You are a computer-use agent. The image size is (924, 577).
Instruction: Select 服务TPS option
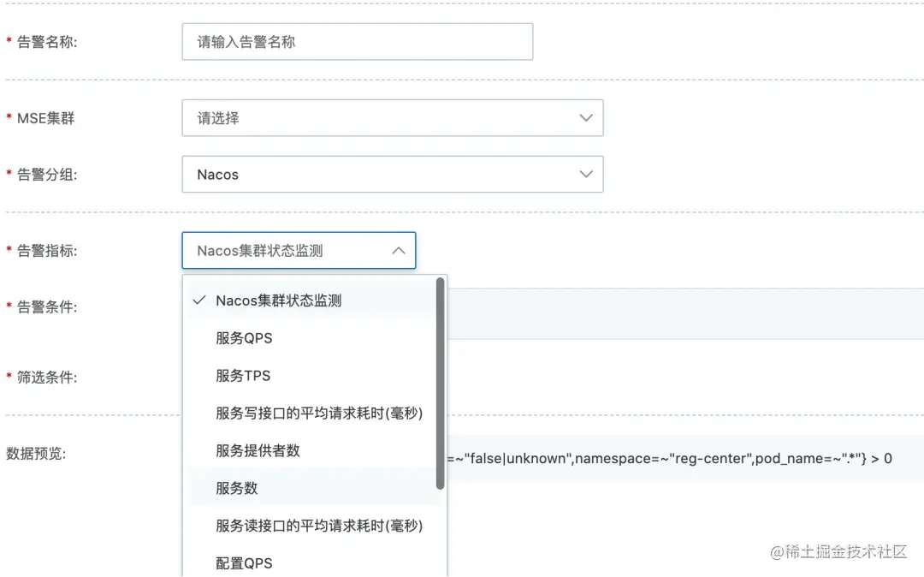click(312, 376)
